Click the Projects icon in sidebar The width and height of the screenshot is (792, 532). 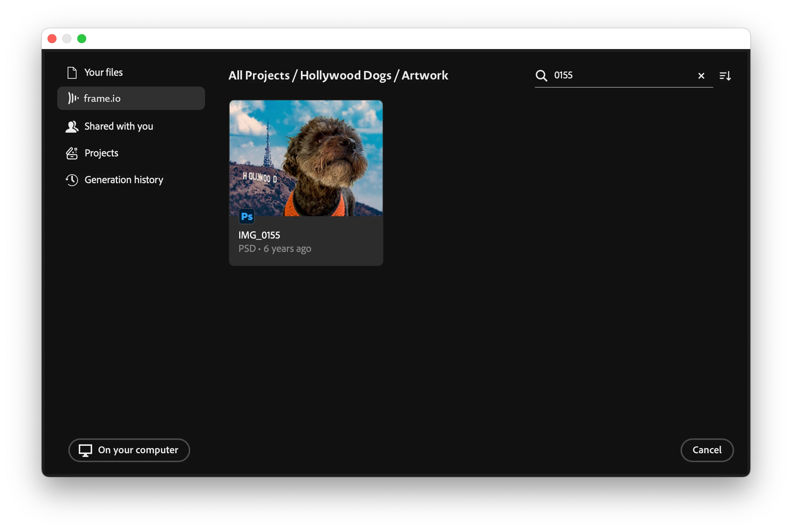(x=72, y=153)
